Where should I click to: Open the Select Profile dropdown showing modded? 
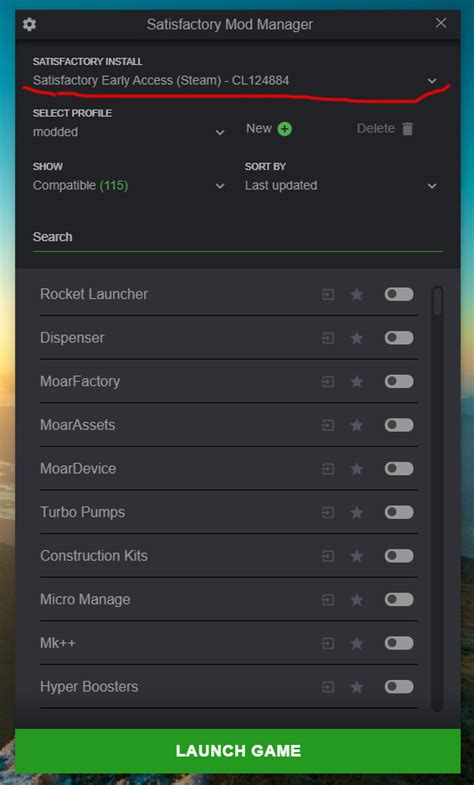(x=129, y=132)
